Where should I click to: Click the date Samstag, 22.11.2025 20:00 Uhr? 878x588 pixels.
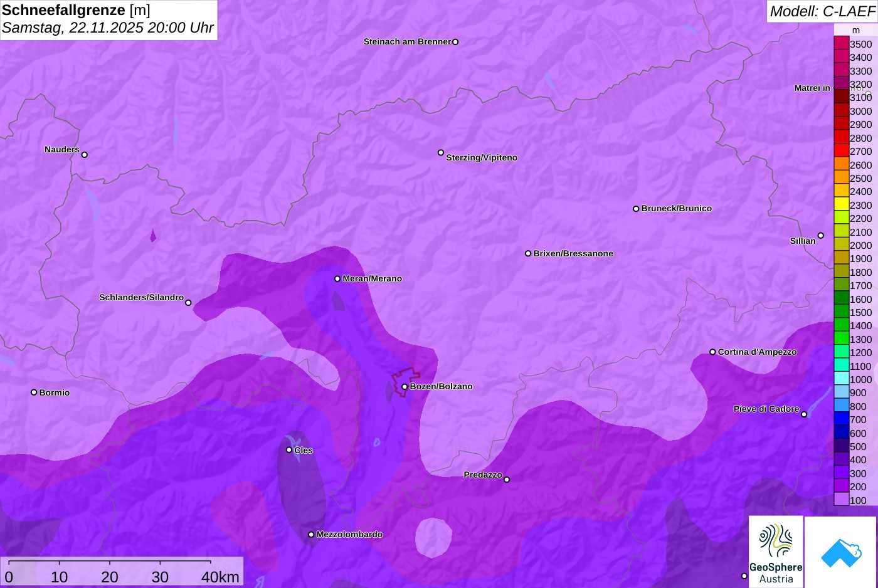(x=108, y=28)
